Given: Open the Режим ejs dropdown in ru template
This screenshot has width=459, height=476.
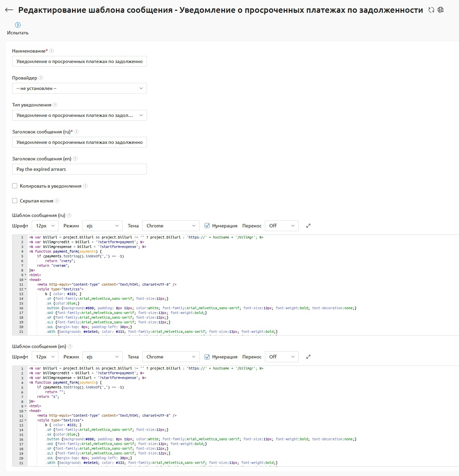Looking at the screenshot, I should pyautogui.click(x=102, y=226).
